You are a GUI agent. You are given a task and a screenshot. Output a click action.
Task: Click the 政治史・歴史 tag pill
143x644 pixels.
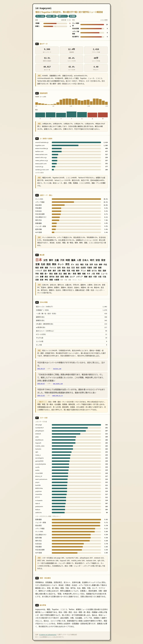[52, 16]
